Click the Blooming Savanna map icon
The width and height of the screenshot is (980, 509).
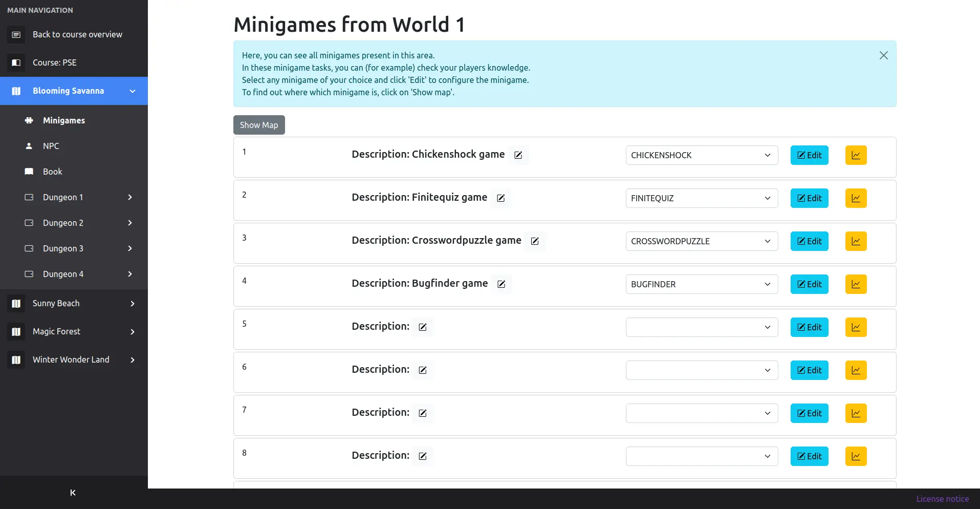click(x=16, y=91)
